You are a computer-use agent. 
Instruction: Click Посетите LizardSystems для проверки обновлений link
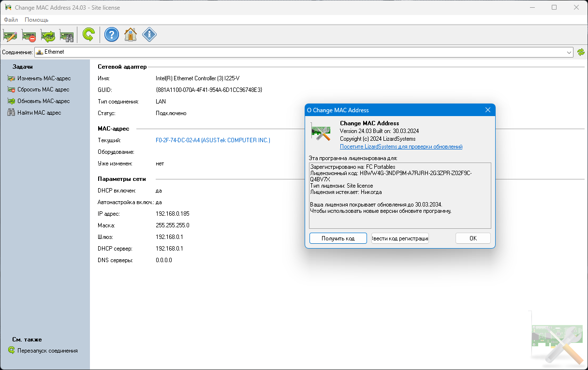(401, 147)
